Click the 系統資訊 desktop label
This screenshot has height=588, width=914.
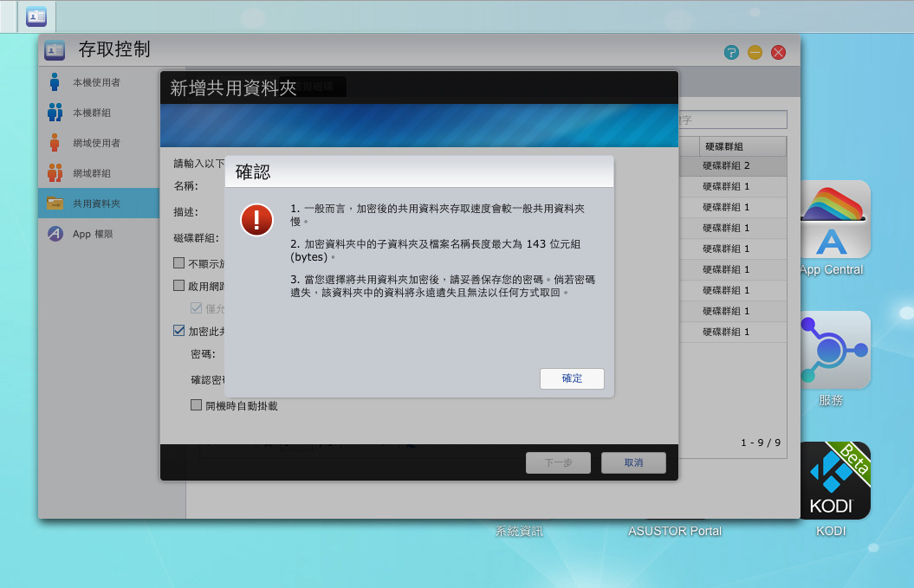point(519,531)
